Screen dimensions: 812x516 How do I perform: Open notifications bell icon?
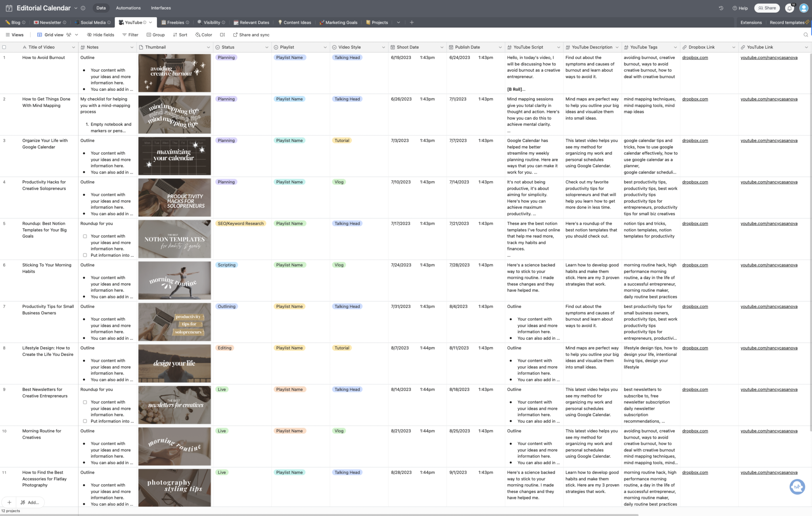[789, 8]
